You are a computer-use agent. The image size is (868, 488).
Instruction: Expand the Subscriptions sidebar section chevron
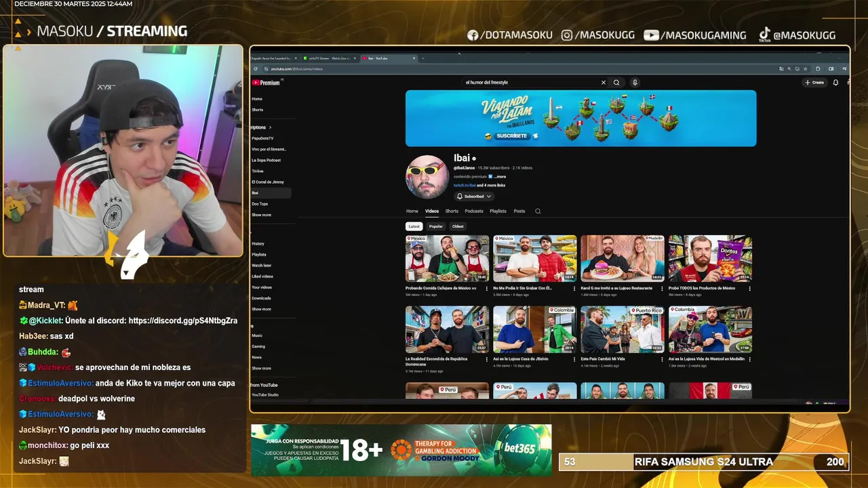pyautogui.click(x=270, y=127)
